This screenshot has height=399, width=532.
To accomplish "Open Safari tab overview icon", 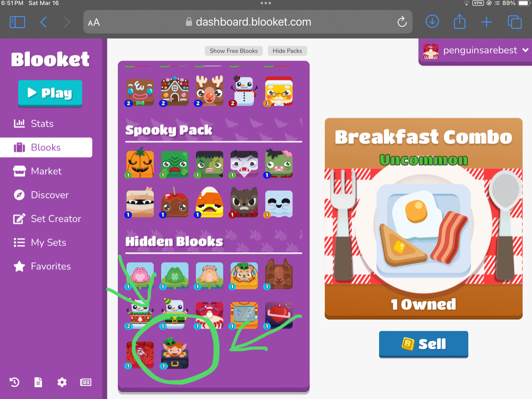I will pos(514,22).
